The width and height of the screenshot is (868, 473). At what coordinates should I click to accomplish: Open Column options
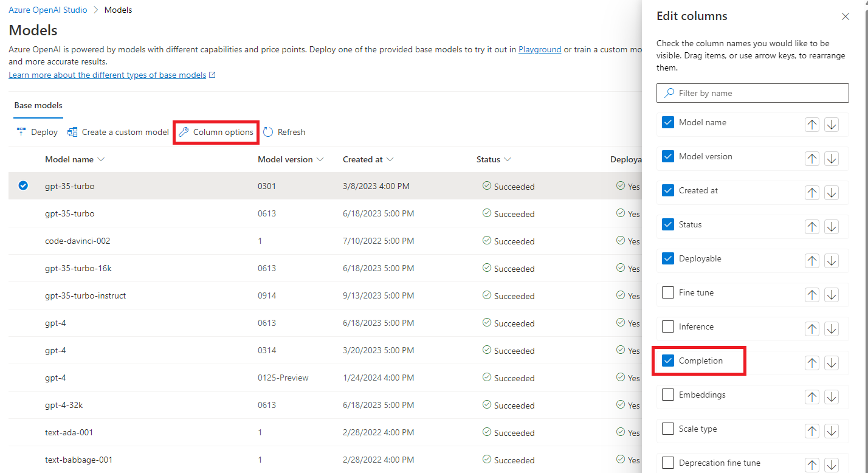click(x=216, y=132)
